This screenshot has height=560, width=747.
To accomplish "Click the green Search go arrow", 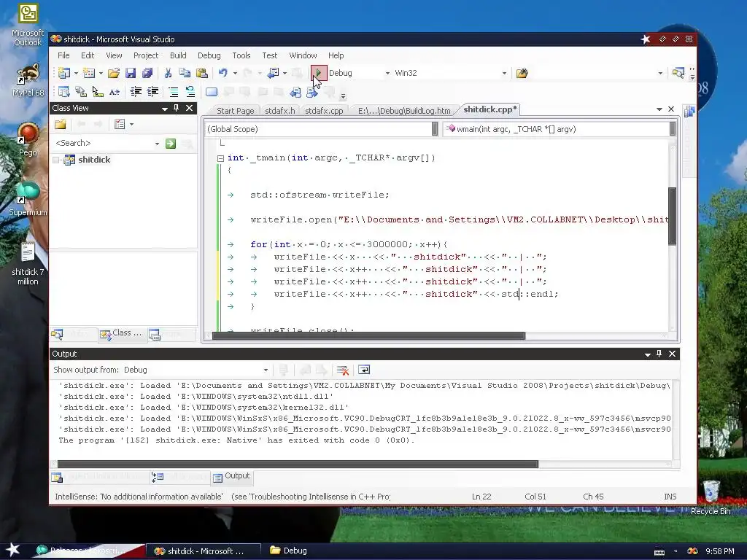I will (x=171, y=144).
